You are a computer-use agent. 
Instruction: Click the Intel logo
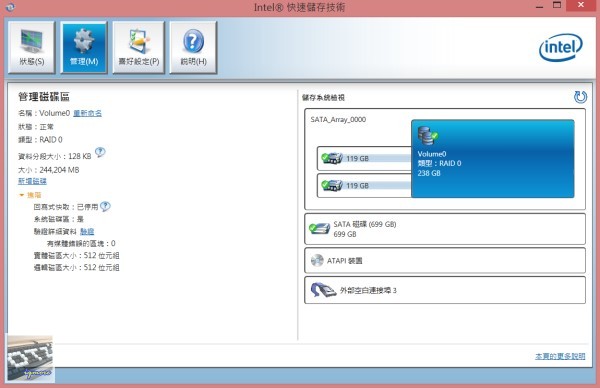tap(561, 47)
